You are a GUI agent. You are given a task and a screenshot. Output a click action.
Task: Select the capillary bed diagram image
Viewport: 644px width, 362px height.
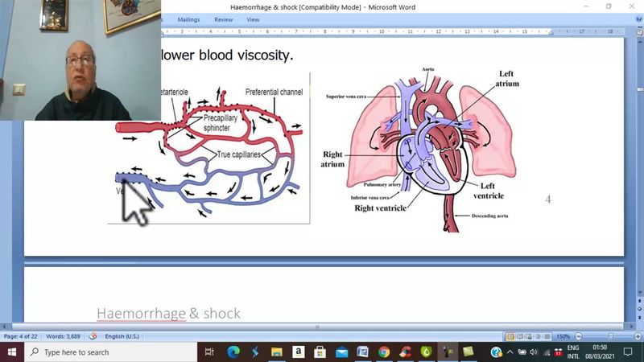click(x=208, y=149)
